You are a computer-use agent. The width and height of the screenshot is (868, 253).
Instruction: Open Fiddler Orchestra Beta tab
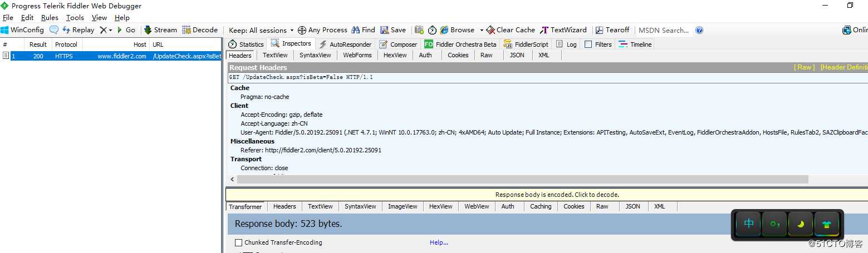pos(460,44)
